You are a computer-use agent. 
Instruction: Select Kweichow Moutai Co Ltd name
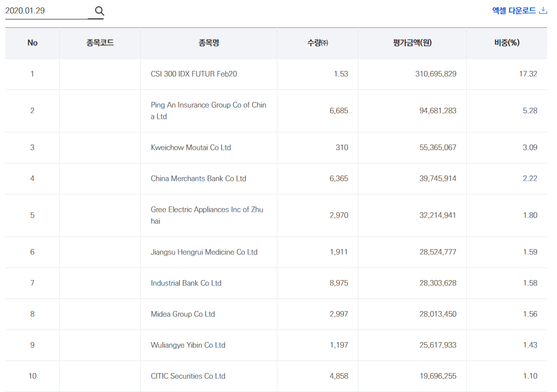tap(191, 147)
